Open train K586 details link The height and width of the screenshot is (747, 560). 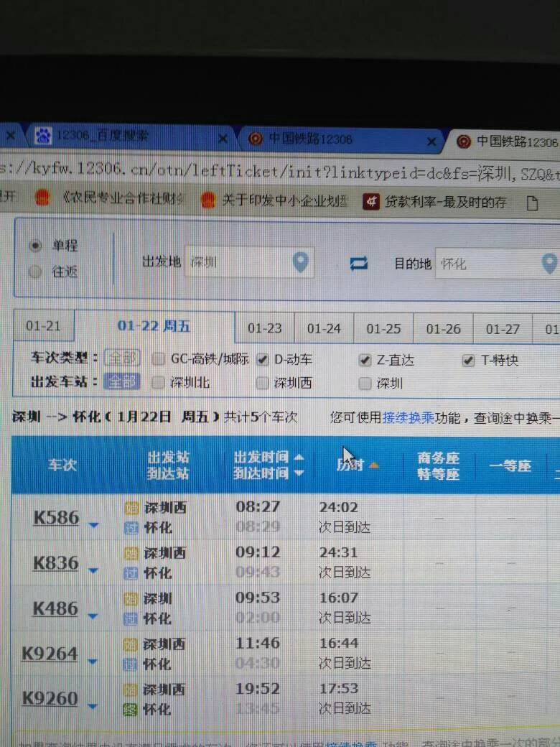(56, 517)
